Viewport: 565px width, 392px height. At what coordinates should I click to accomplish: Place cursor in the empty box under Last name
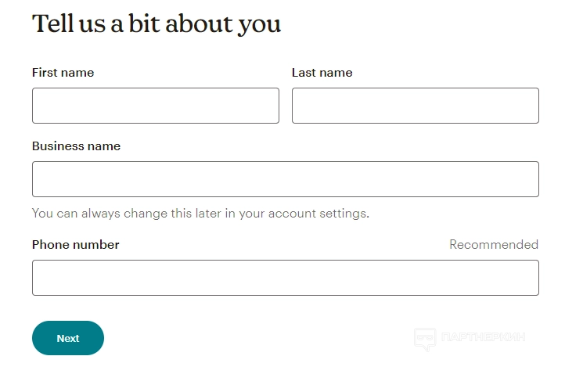tap(415, 106)
